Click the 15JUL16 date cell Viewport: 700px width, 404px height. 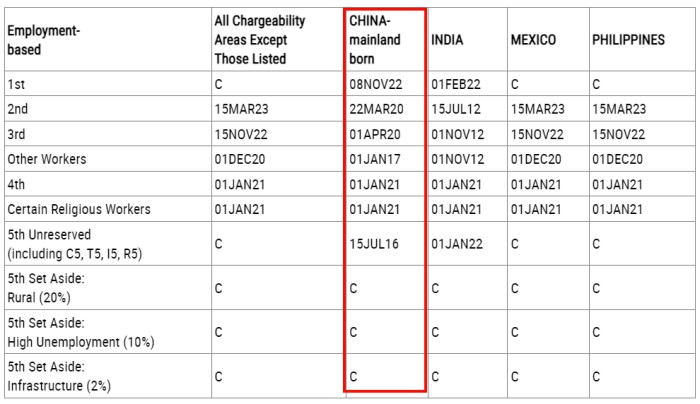(x=374, y=242)
